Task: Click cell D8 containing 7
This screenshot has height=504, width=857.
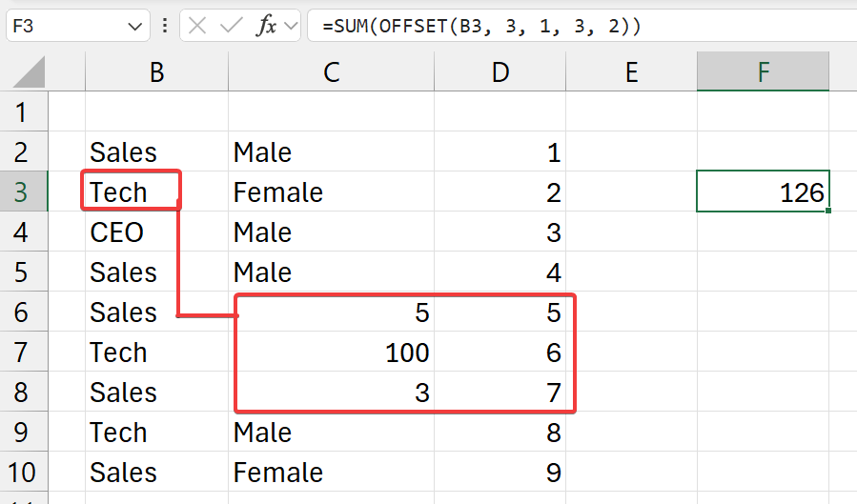Action: tap(500, 393)
